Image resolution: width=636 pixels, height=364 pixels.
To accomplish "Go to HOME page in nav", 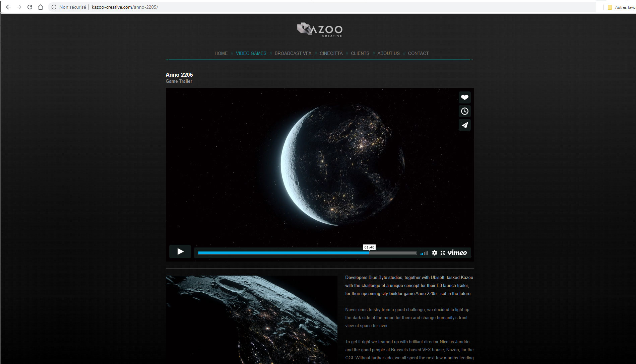I will point(221,53).
